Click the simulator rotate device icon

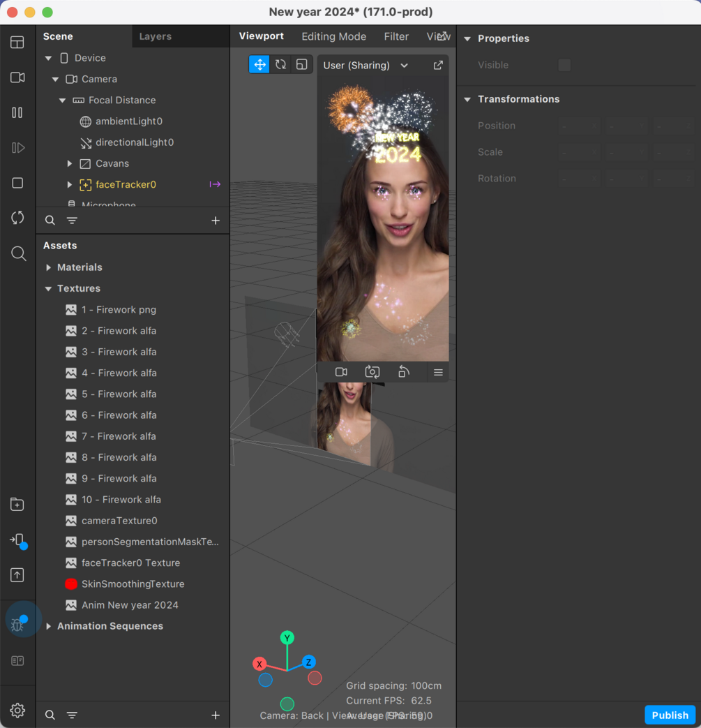404,372
